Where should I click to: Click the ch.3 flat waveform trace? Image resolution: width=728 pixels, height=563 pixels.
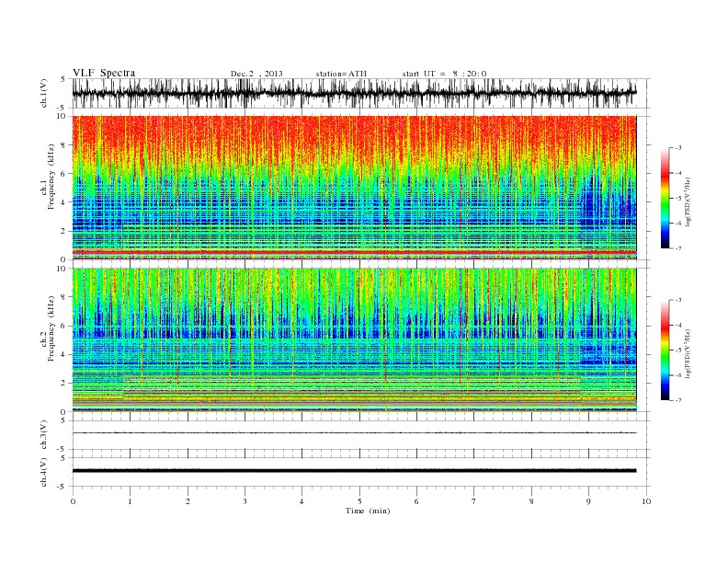pos(354,433)
